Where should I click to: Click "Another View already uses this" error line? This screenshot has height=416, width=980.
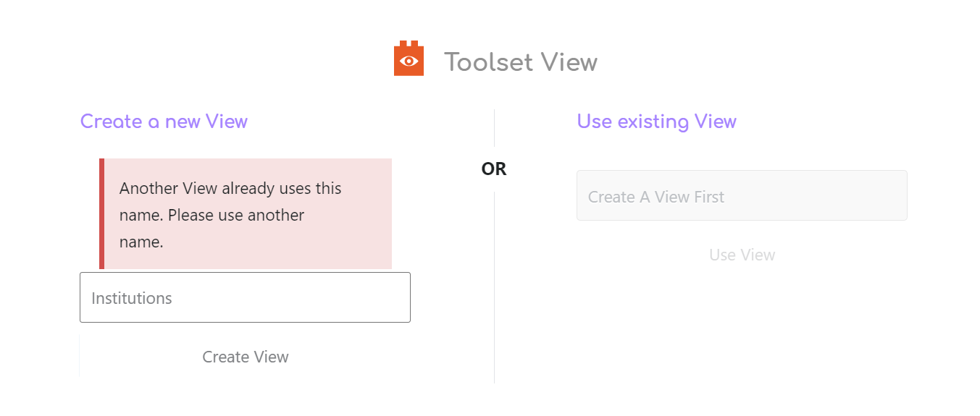pos(230,188)
